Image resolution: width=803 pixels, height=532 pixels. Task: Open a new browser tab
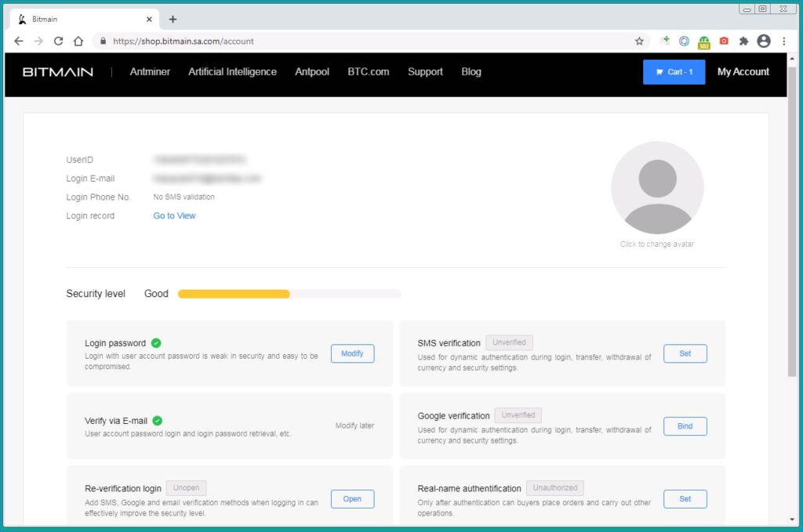click(173, 20)
